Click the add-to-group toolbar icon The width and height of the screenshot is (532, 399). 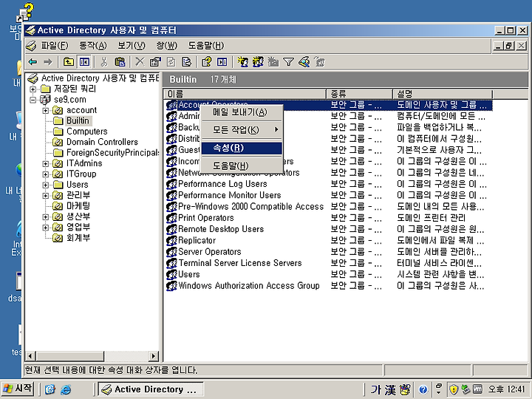[x=319, y=62]
